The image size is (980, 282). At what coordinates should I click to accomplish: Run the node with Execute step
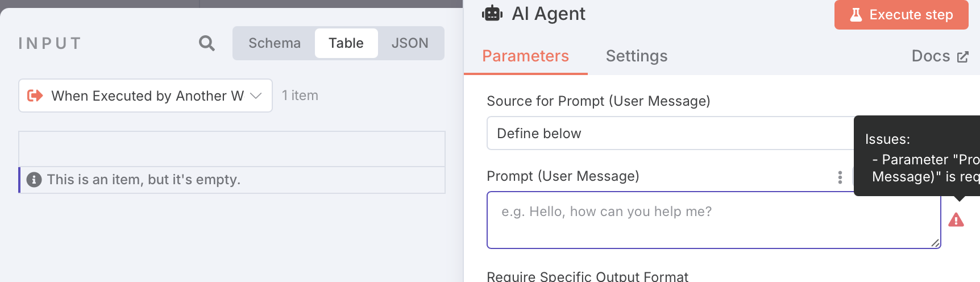tap(902, 15)
